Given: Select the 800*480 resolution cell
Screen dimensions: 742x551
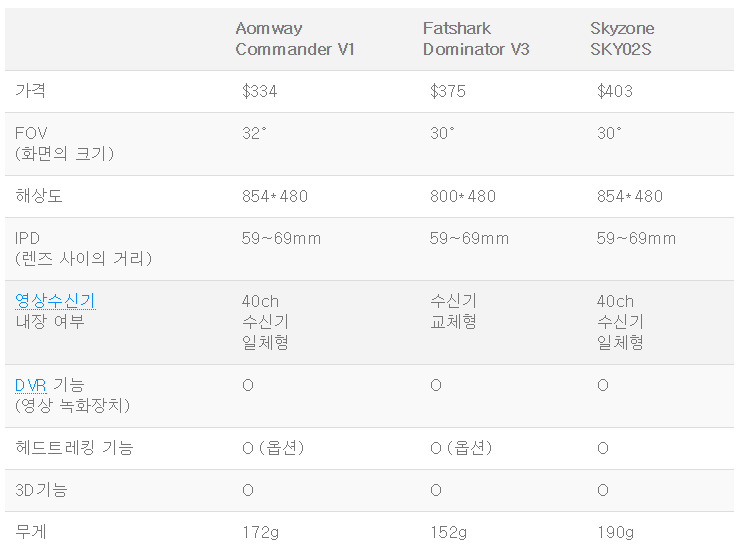Looking at the screenshot, I should [462, 196].
